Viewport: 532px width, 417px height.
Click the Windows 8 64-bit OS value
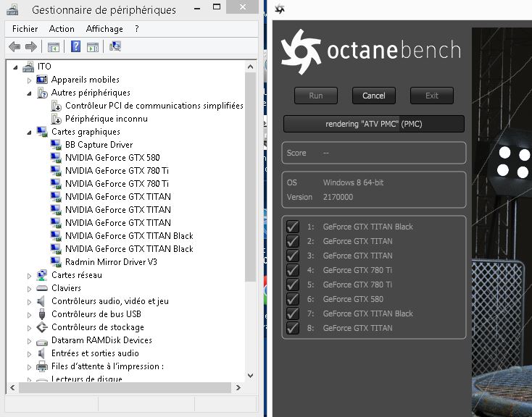(353, 182)
